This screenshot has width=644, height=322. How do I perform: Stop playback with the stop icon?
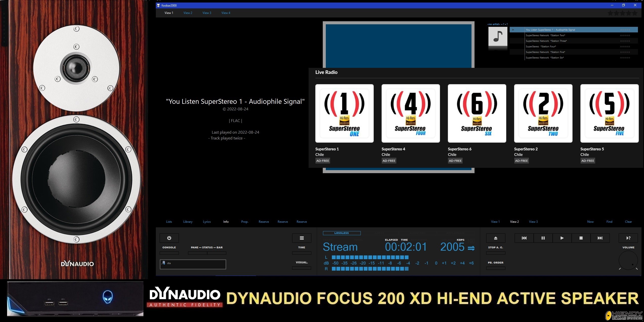(x=581, y=238)
